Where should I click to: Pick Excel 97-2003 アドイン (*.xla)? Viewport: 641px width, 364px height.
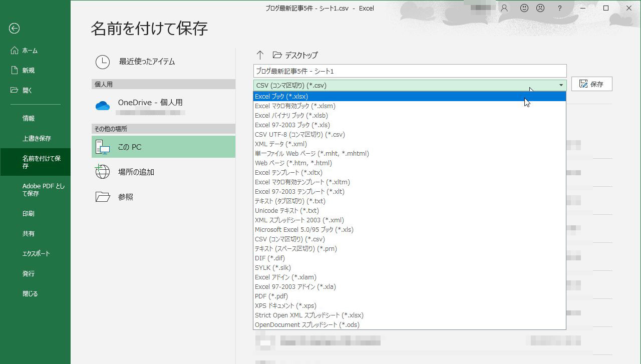pos(410,287)
